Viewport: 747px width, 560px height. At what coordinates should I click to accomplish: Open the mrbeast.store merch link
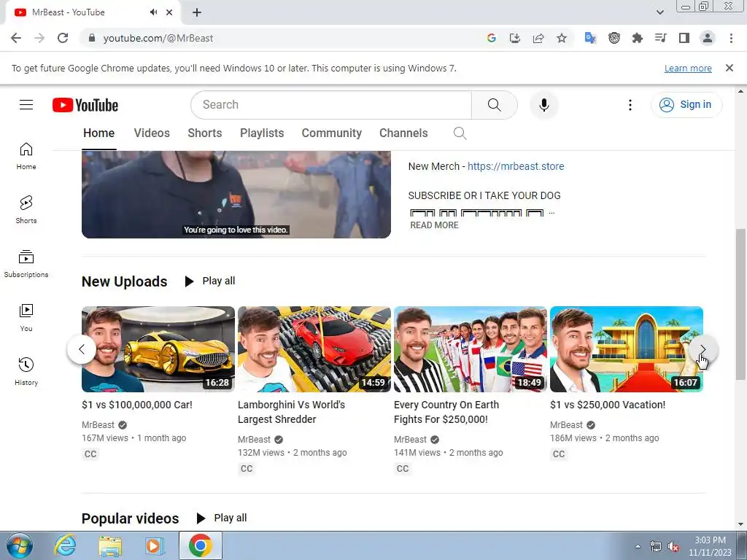tap(516, 166)
